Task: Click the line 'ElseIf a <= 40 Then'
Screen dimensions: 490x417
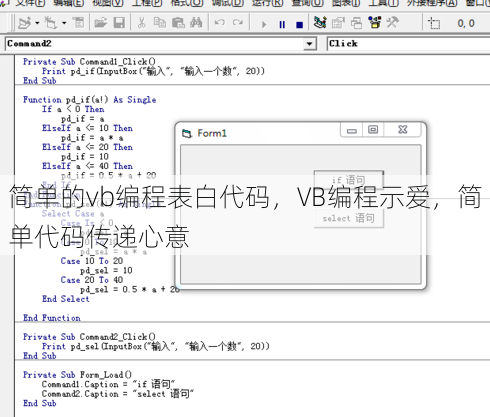Action: click(87, 166)
